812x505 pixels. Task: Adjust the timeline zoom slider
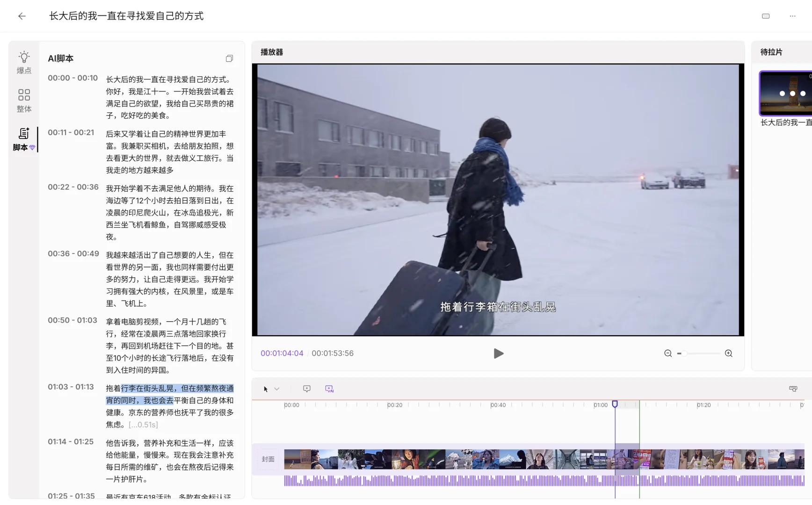(698, 353)
